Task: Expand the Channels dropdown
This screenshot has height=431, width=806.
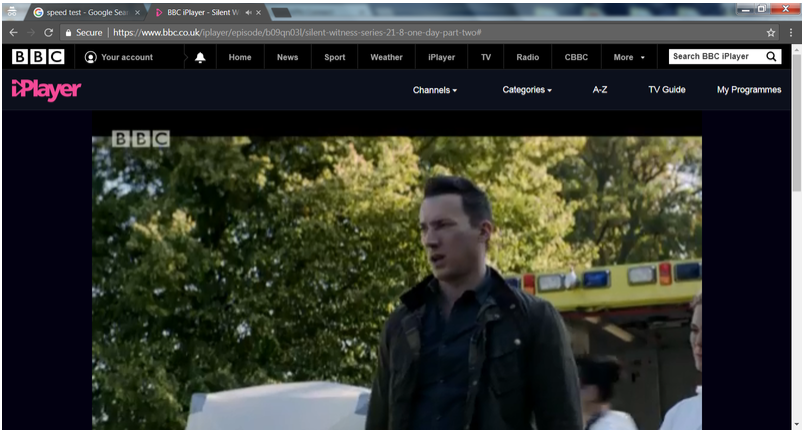Action: coord(435,90)
